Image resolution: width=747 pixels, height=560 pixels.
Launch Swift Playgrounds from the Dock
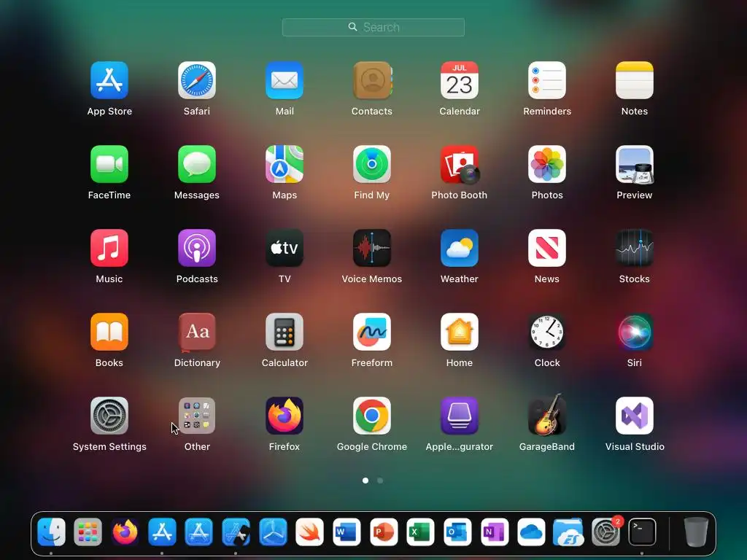pyautogui.click(x=309, y=532)
